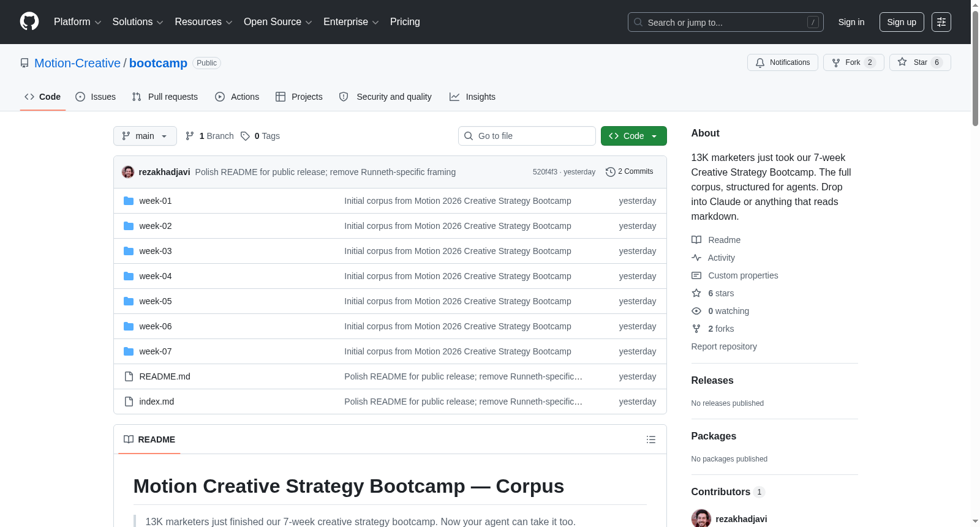Click the history clock icon by Commits
This screenshot has height=527, width=980.
coord(610,172)
